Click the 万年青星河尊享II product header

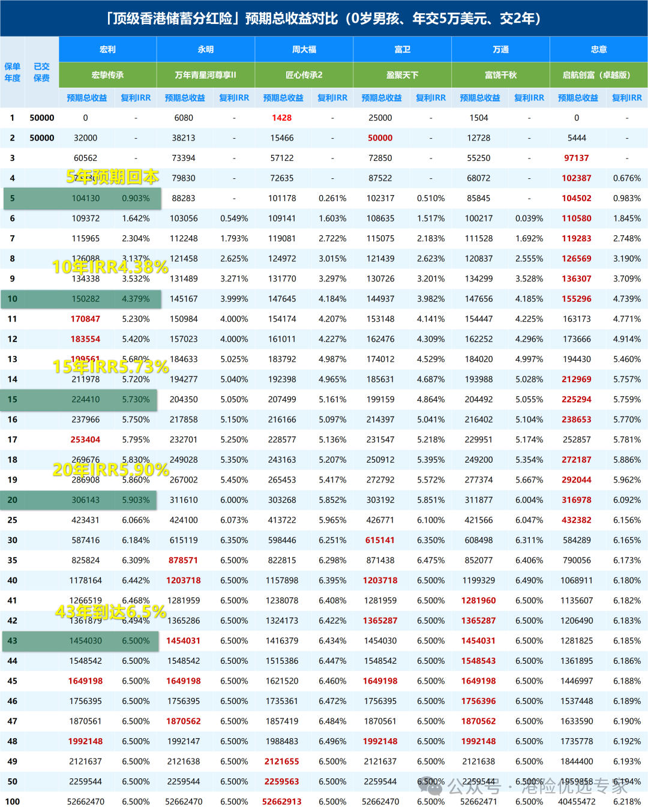pos(206,75)
